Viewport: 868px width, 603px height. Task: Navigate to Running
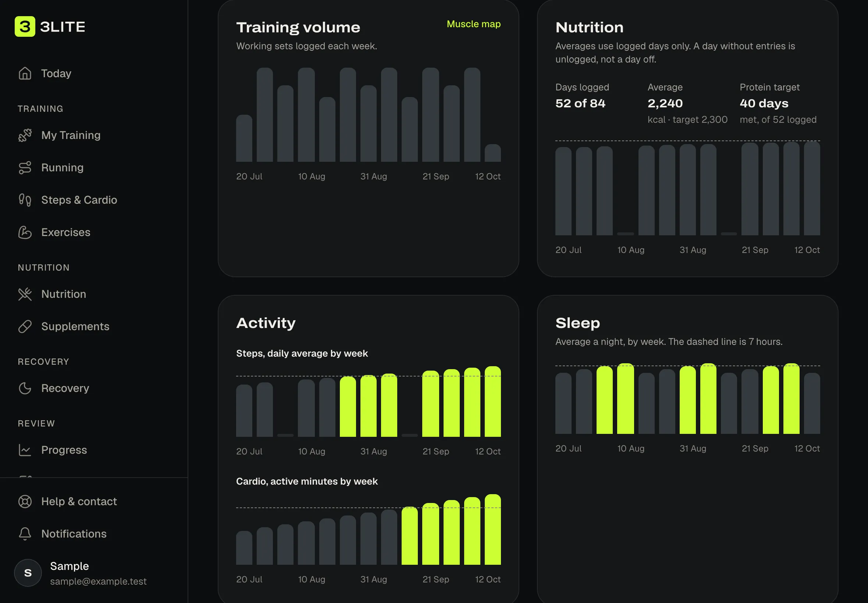click(63, 168)
